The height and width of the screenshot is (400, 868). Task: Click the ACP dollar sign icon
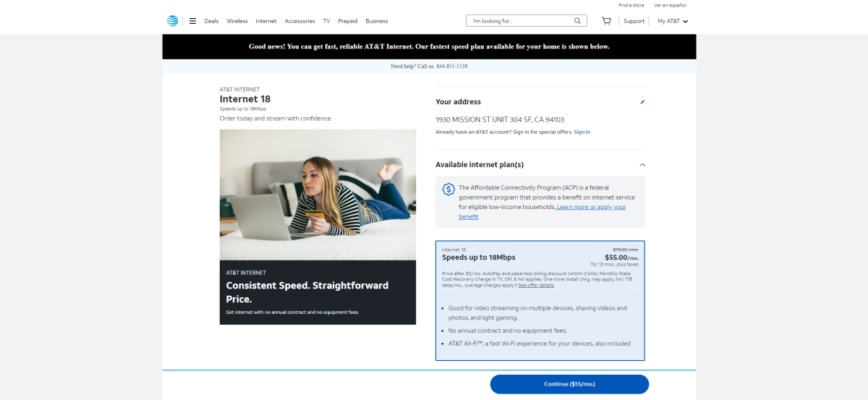pos(448,190)
